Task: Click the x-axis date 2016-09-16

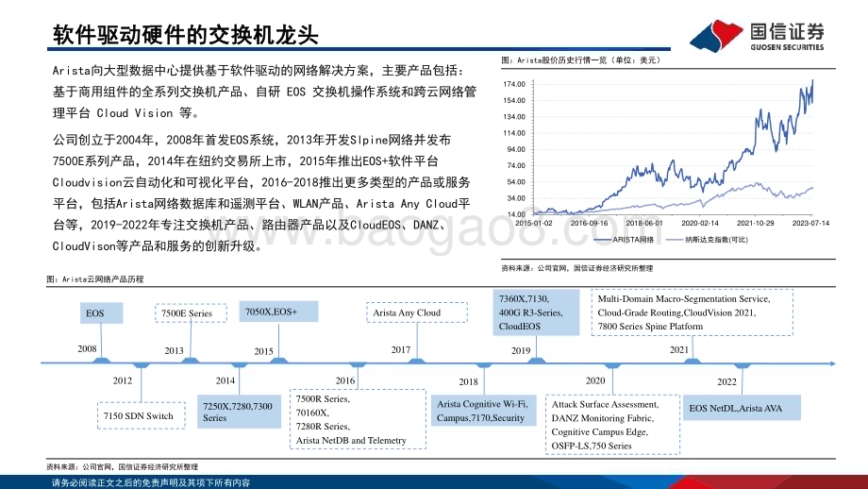Action: pos(589,223)
